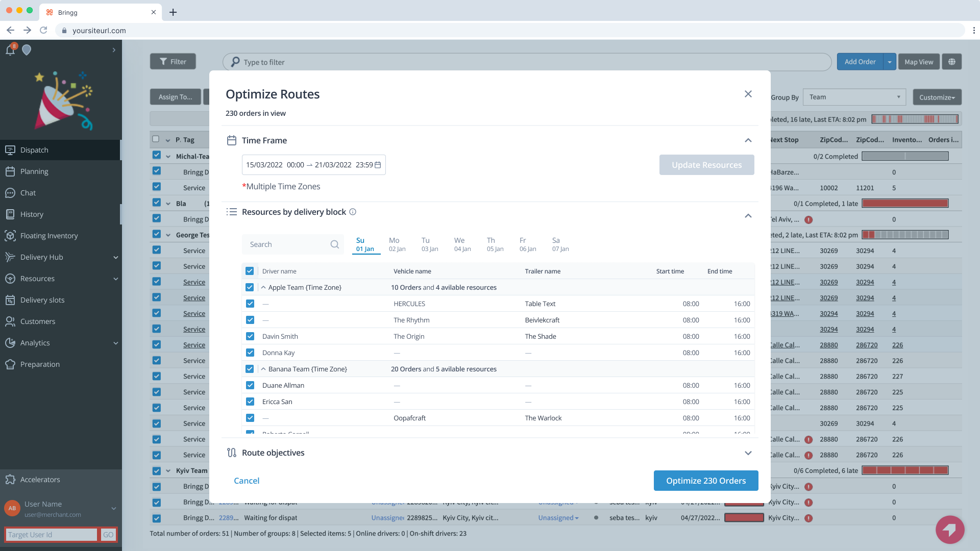
Task: Open the Add Order dropdown arrow
Action: coord(890,62)
